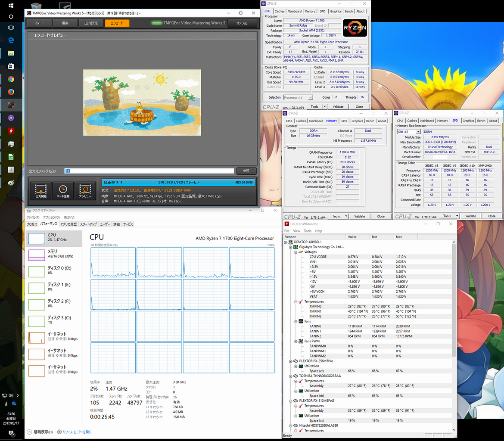Collapse the Fans PWM tree node

(296, 341)
